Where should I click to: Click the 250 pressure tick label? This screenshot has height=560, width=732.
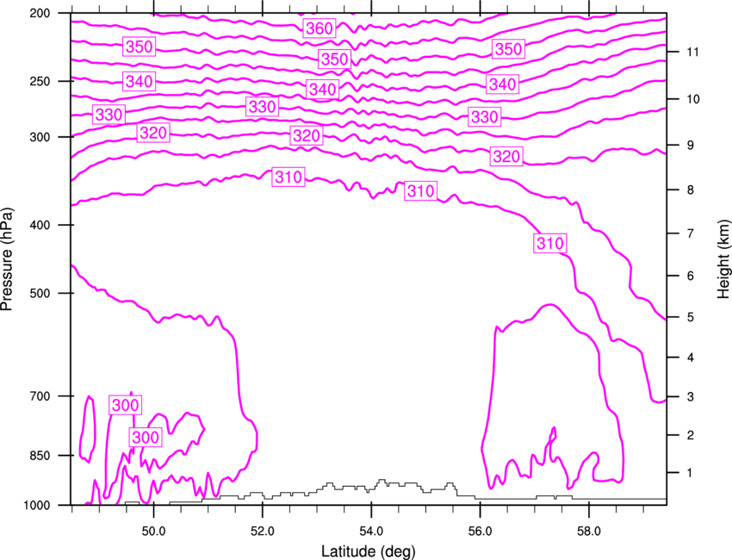pos(40,82)
